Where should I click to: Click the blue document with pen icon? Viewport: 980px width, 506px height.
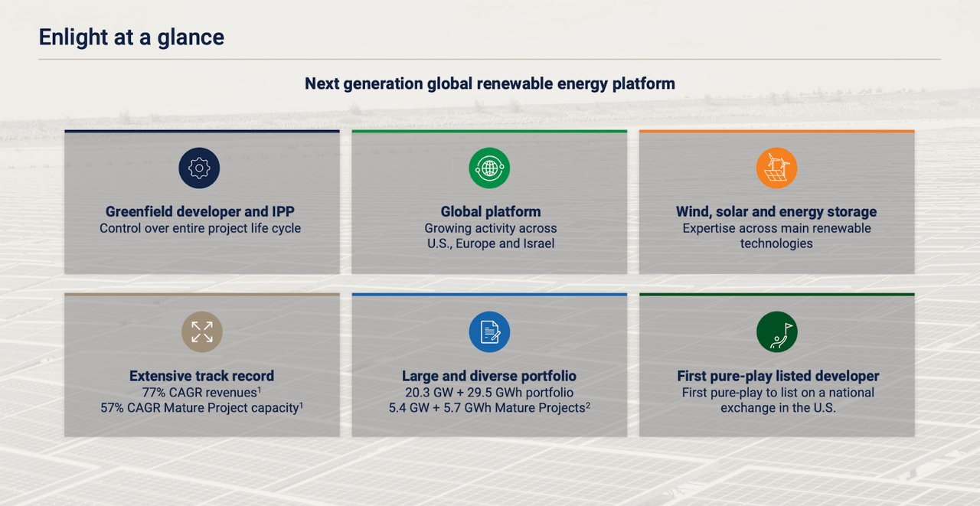pos(489,331)
